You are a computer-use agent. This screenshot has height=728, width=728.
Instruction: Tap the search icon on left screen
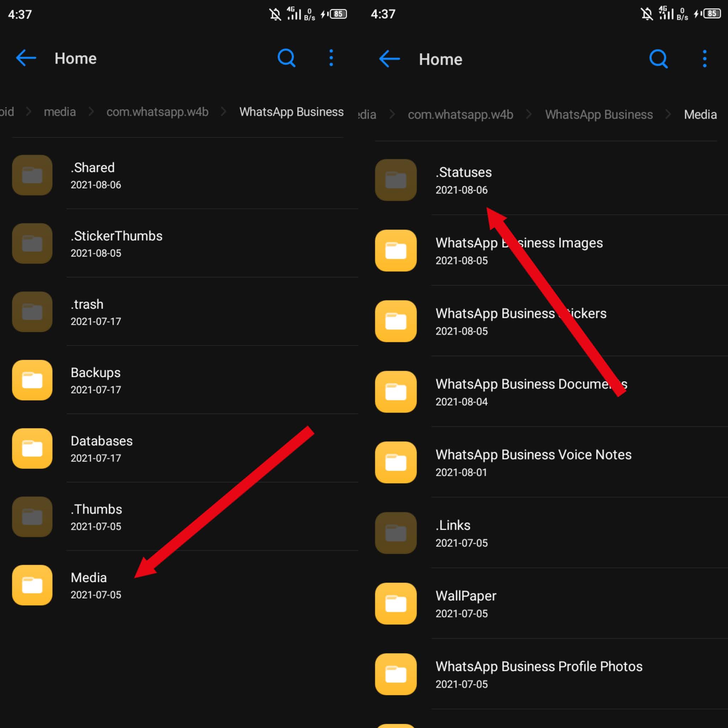[x=287, y=58]
